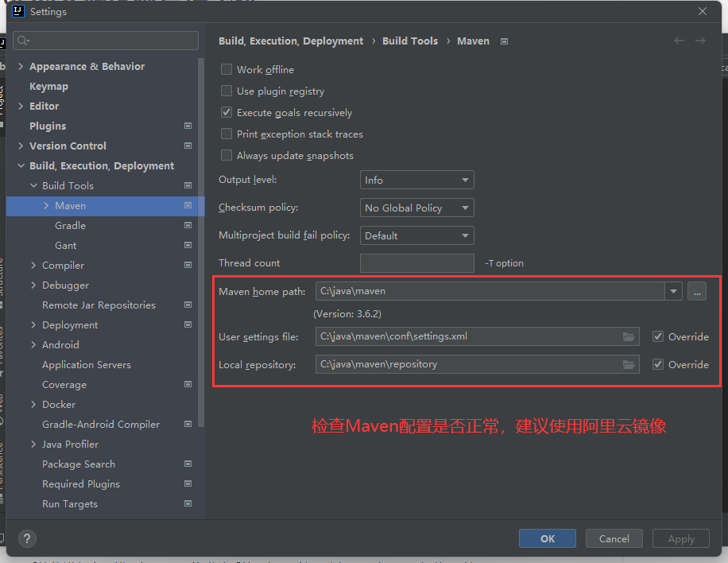
Task: Uncheck Execute goals recursively
Action: point(227,112)
